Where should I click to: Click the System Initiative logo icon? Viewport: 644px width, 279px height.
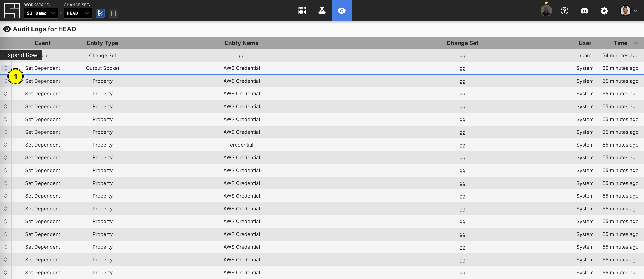click(x=12, y=10)
